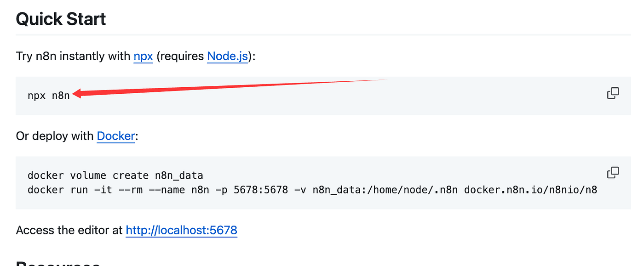644x266 pixels.
Task: Click 'n8n_data:/home/node/.n8n' volume path
Action: [385, 189]
